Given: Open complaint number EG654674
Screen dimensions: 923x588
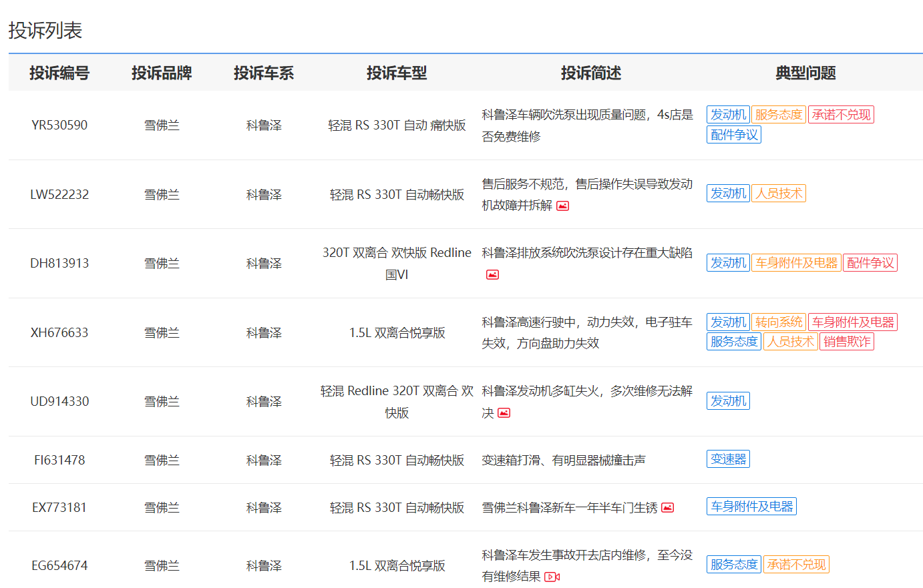Looking at the screenshot, I should [59, 566].
